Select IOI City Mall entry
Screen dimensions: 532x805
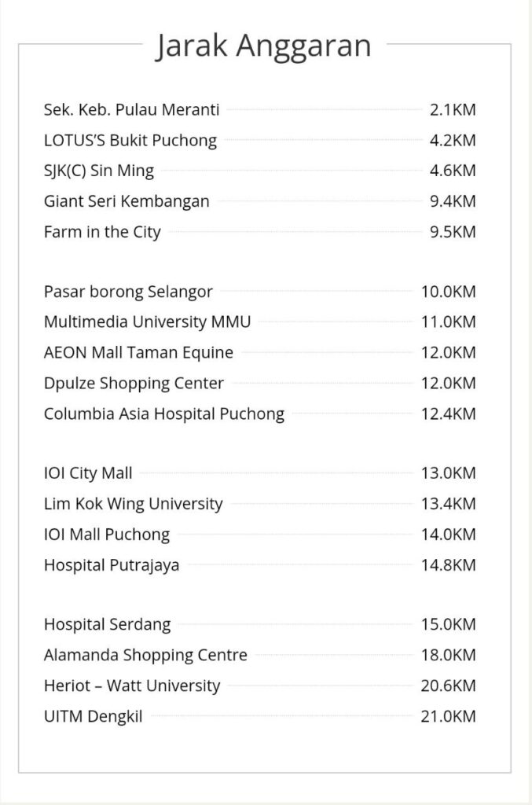pos(88,473)
